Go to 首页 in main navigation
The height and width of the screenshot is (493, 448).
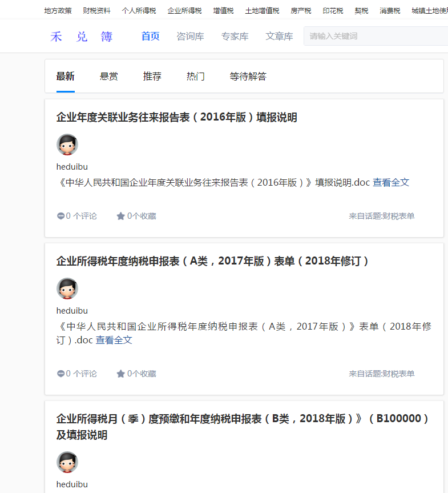point(151,36)
